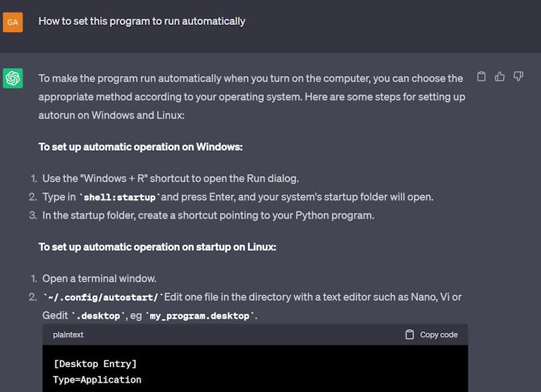The width and height of the screenshot is (541, 392).
Task: Click the Type=Application code line
Action: coord(97,380)
